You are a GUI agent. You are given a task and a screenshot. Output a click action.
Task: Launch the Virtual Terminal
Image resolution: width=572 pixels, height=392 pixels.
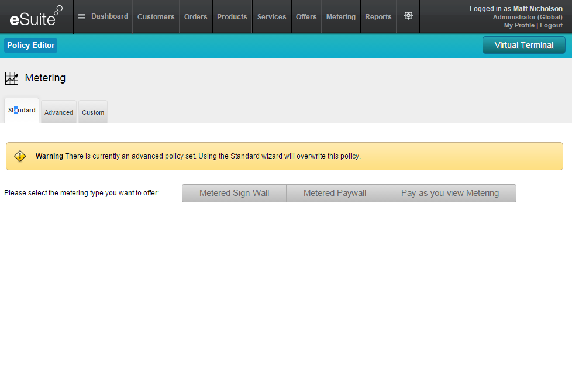[x=523, y=45]
